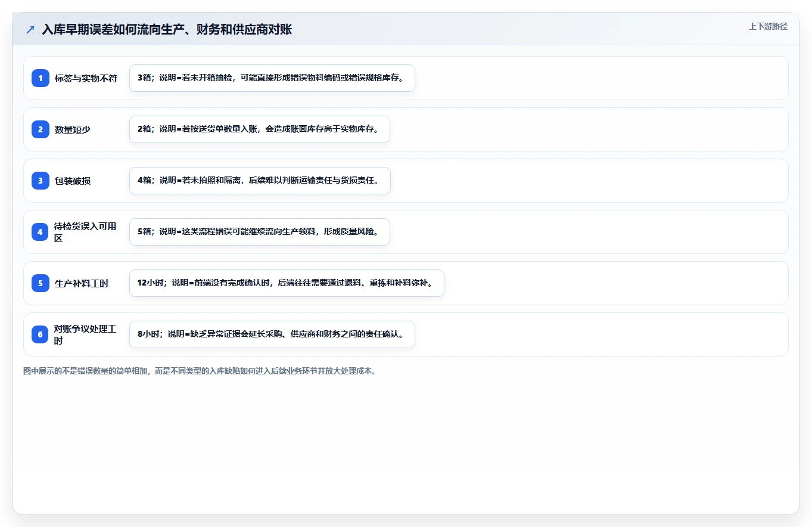Click the 待检货误入可用区 label
Screen dimensions: 812x527
[85, 232]
